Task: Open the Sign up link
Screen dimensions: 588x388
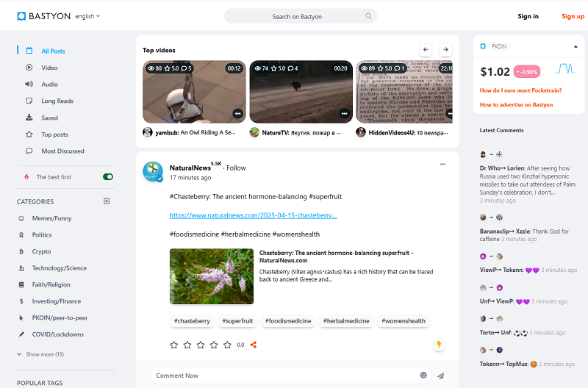Action: pos(573,16)
